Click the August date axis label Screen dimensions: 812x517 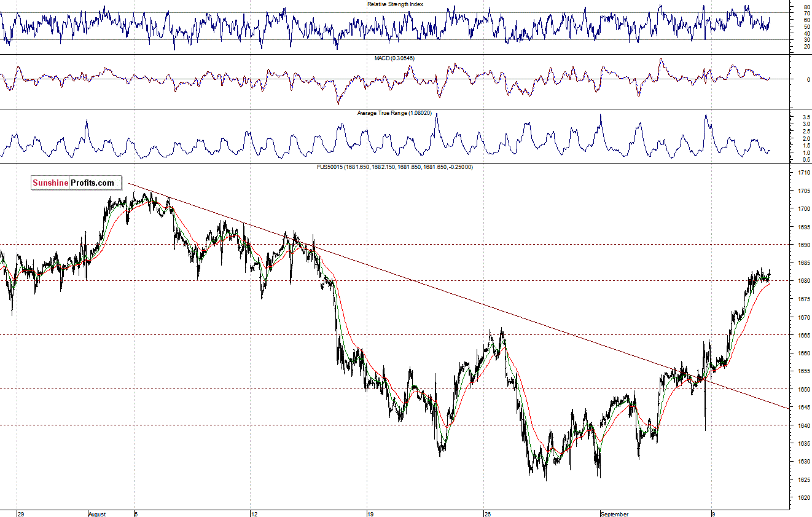pos(97,513)
